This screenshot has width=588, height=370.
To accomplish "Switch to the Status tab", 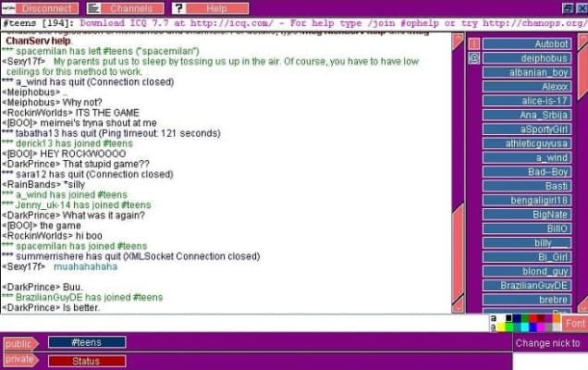I will coord(87,360).
